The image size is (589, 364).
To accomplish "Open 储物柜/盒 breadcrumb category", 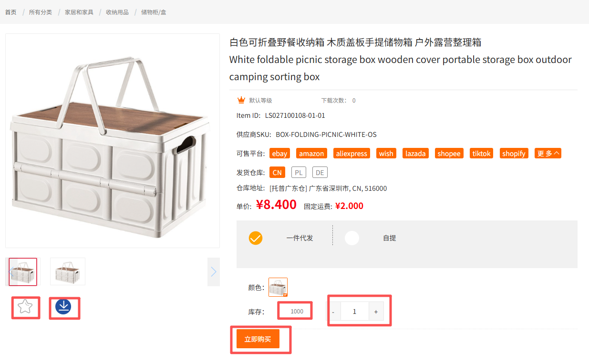I will (x=154, y=12).
